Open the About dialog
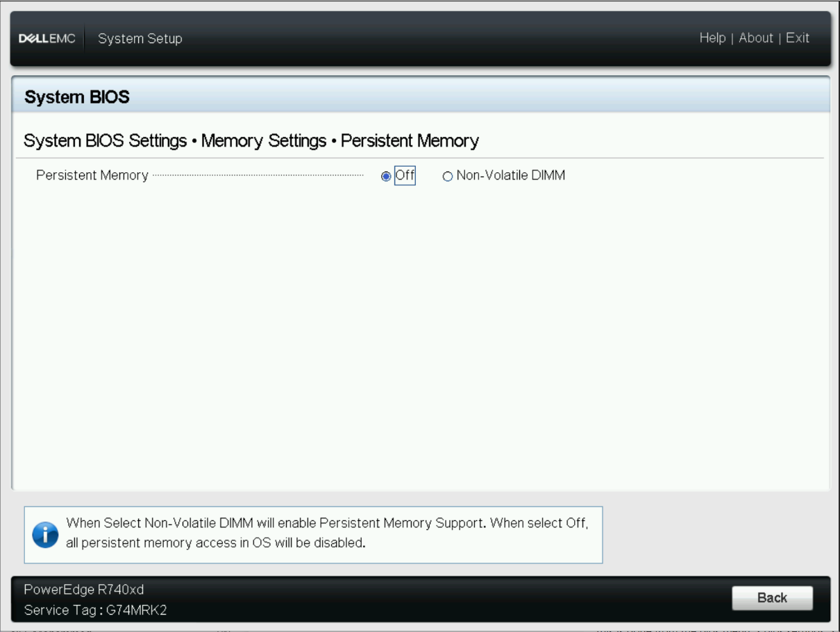Screen dimensions: 840x632 click(x=757, y=38)
